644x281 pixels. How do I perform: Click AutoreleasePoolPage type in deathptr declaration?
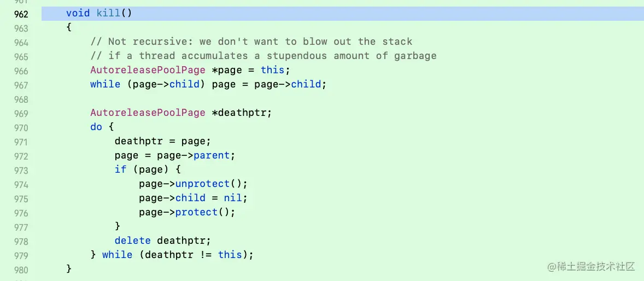(x=148, y=113)
